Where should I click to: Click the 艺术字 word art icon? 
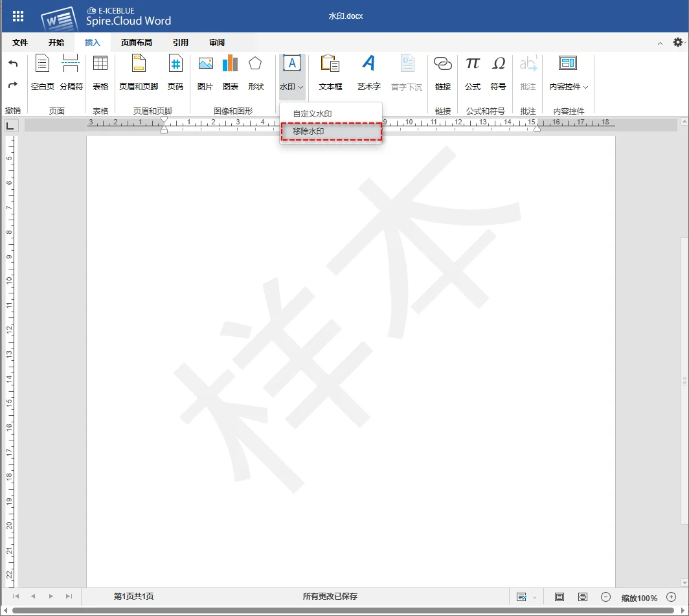pyautogui.click(x=368, y=72)
